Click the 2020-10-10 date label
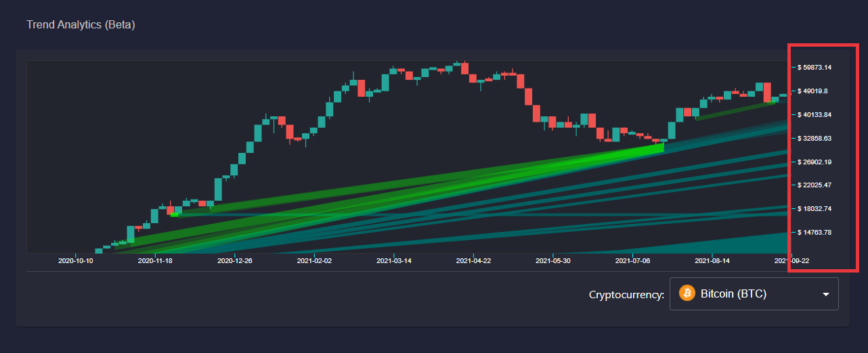868x353 pixels. point(75,260)
